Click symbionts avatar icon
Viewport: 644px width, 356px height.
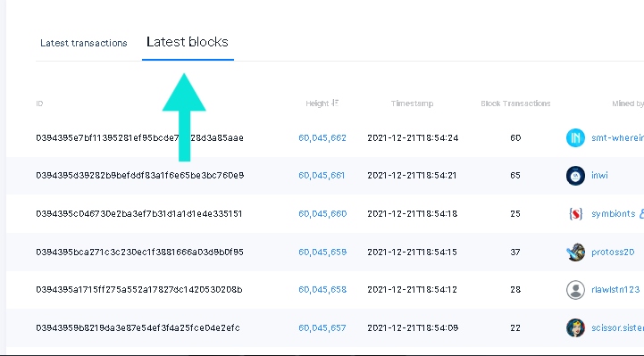click(x=575, y=213)
